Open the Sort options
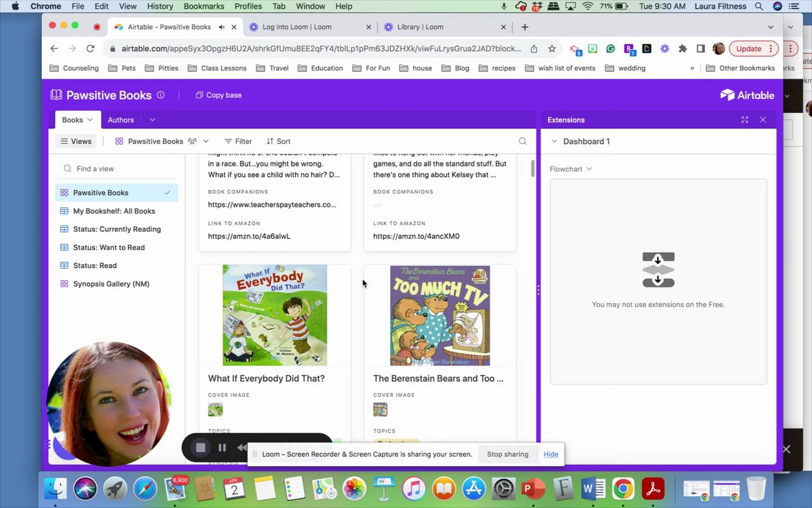 (278, 142)
